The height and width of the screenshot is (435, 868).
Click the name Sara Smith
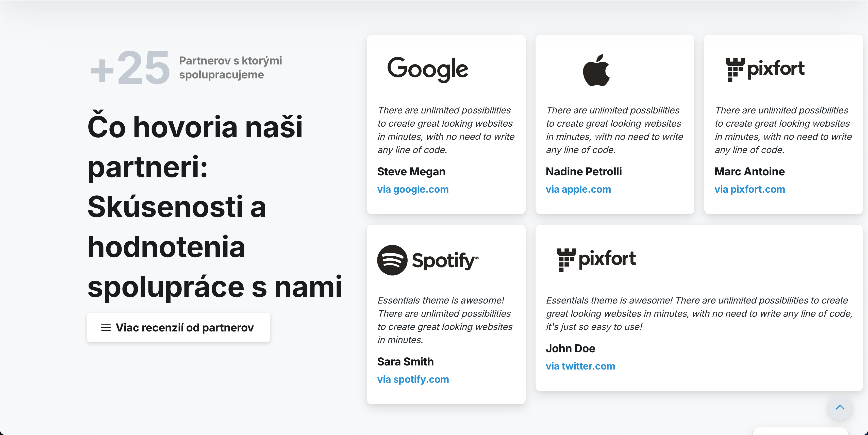[405, 362]
